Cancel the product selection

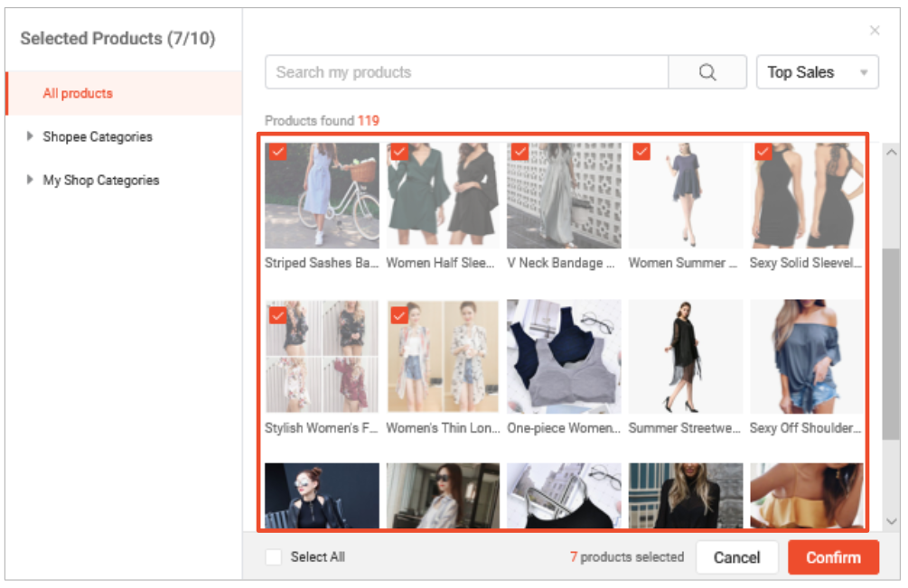tap(736, 557)
